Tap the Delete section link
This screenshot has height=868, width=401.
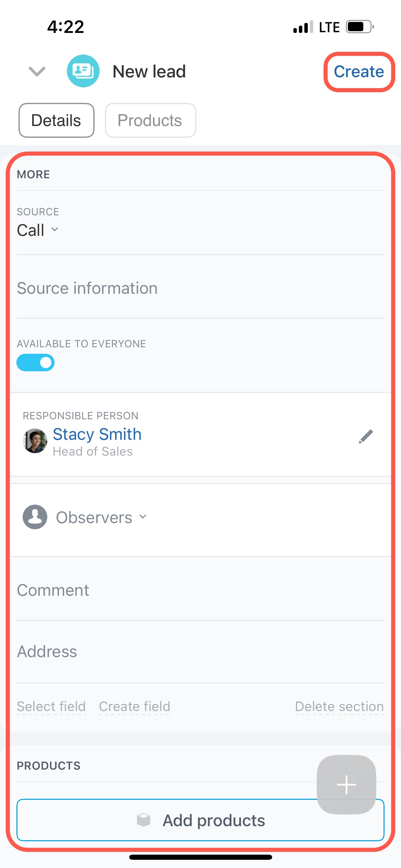point(339,706)
